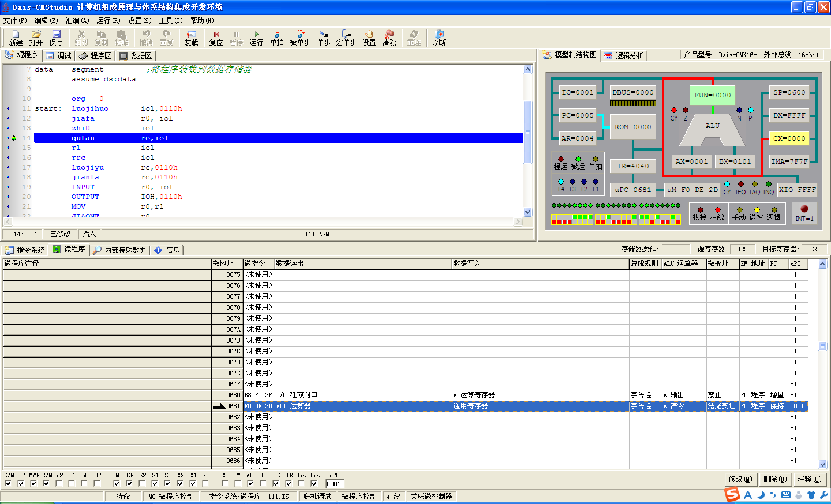Click the T4 timing indicator light
The height and width of the screenshot is (504, 831).
[561, 182]
